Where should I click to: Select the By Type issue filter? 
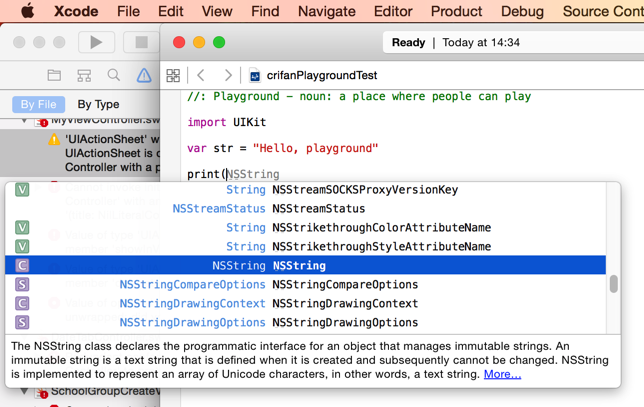tap(98, 104)
